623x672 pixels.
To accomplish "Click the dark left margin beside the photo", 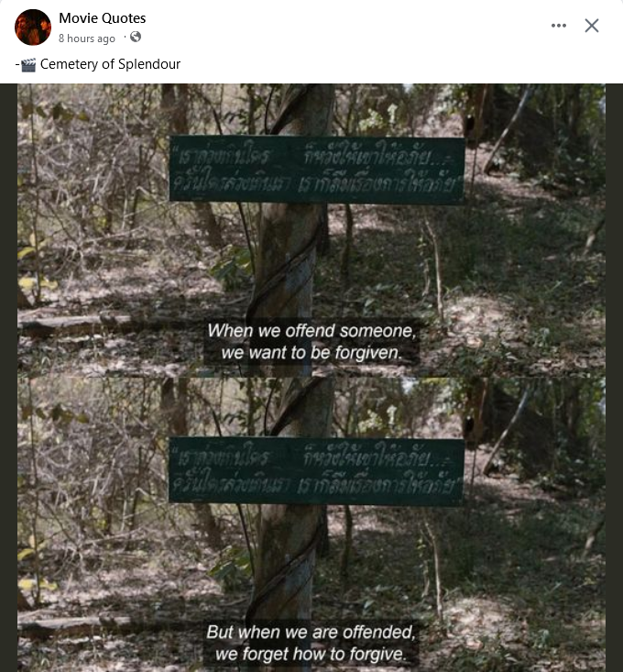I will click(x=8, y=378).
